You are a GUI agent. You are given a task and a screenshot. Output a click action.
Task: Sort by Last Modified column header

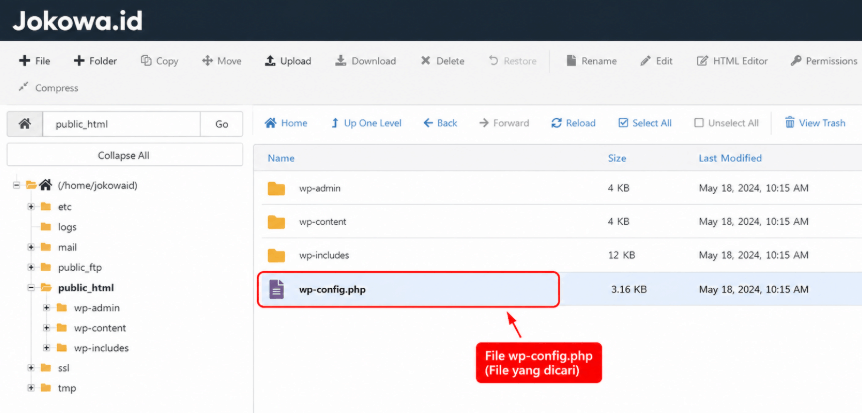coord(730,158)
